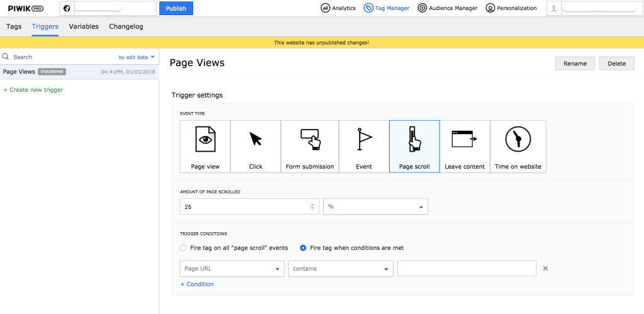Screen dimensions: 644x314
Task: Select the Click event type
Action: click(x=255, y=147)
